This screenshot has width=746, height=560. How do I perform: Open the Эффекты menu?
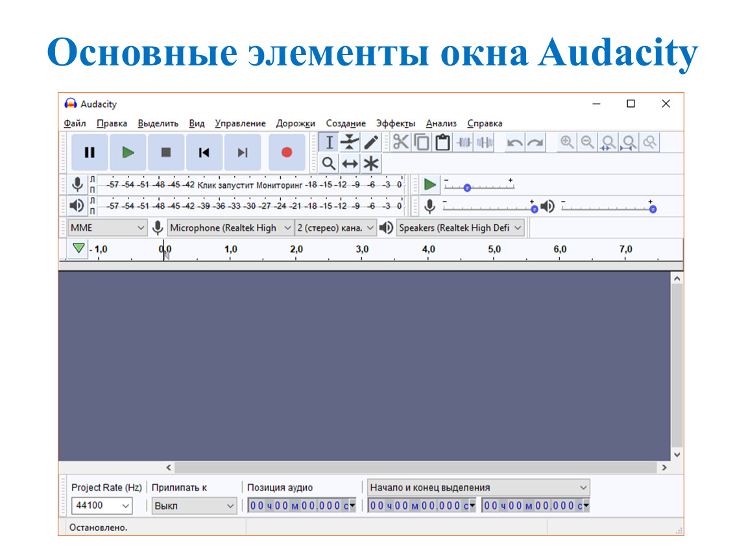pos(396,123)
